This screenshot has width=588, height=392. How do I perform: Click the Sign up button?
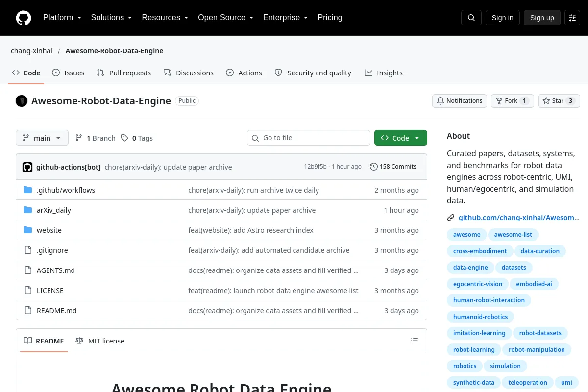coord(542,18)
